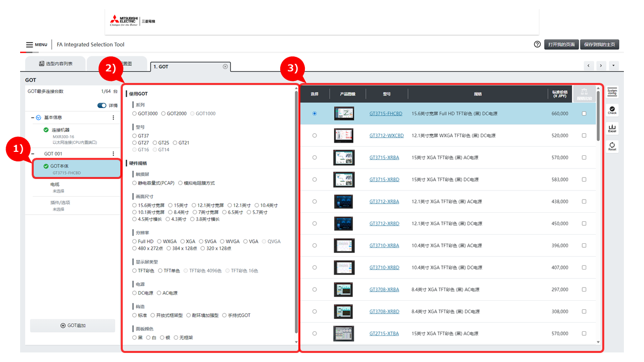The width and height of the screenshot is (644, 362).
Task: Select the radio button for GT3715-XRBA row
Action: click(314, 157)
